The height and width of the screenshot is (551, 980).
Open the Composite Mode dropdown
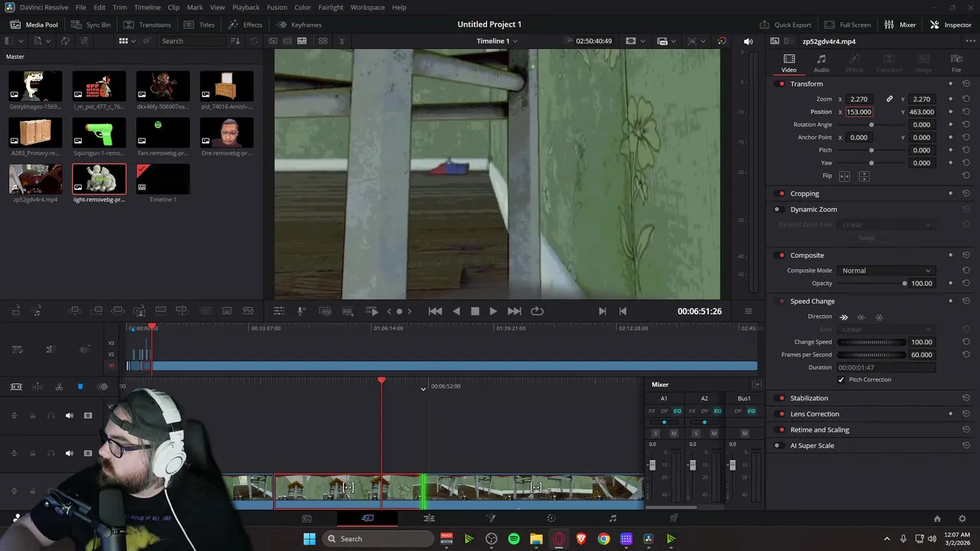click(x=886, y=270)
